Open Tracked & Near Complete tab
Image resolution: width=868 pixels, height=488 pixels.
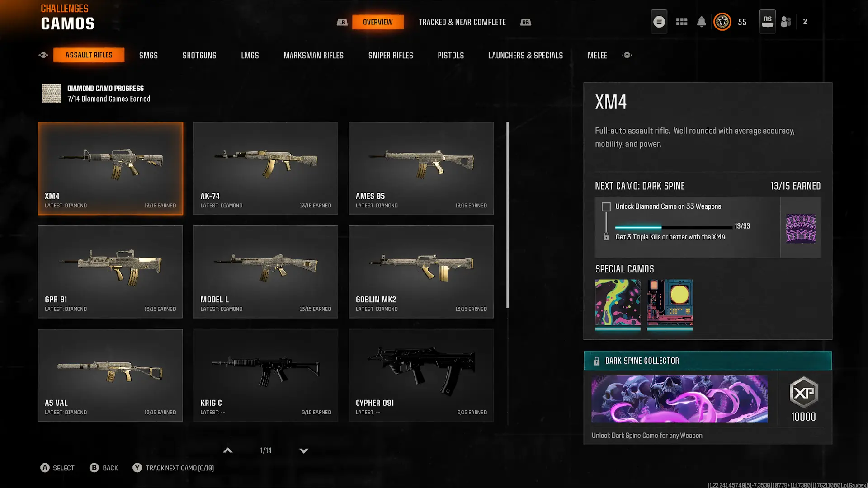[x=462, y=22]
